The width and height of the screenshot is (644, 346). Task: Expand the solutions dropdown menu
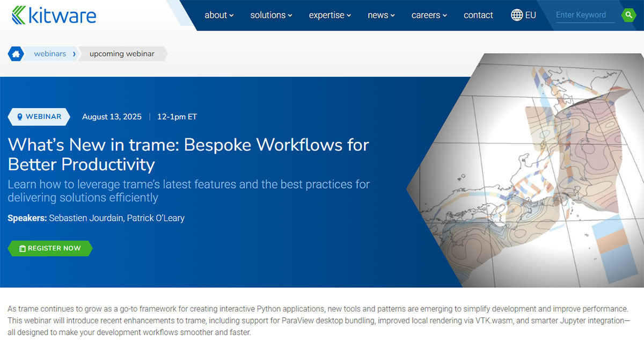pos(271,15)
